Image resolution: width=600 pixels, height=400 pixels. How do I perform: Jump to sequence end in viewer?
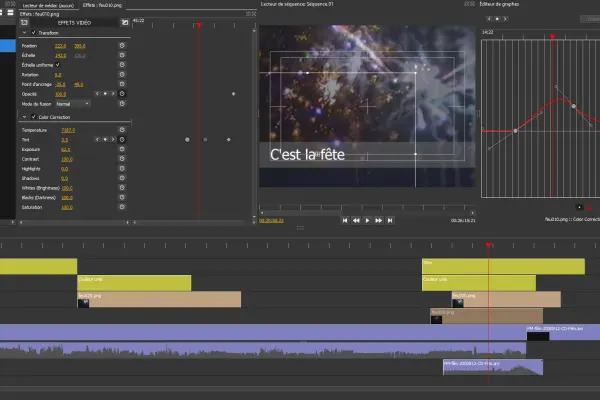(x=390, y=220)
